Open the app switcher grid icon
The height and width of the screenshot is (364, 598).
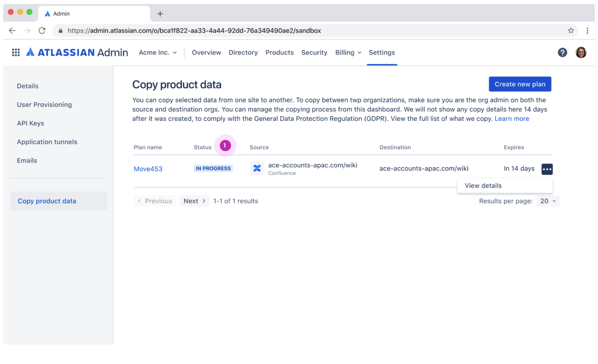click(16, 53)
